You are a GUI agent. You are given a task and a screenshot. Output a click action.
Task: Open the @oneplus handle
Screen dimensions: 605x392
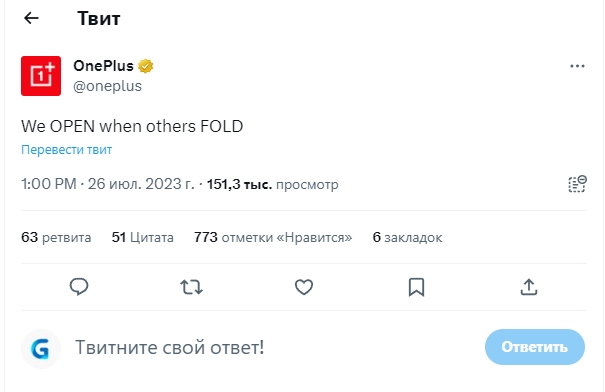tap(107, 86)
